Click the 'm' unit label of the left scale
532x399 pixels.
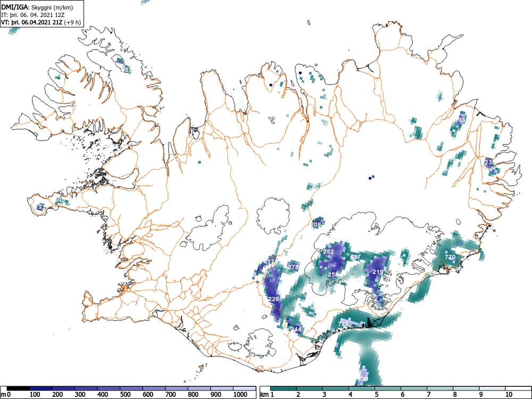pyautogui.click(x=3, y=395)
